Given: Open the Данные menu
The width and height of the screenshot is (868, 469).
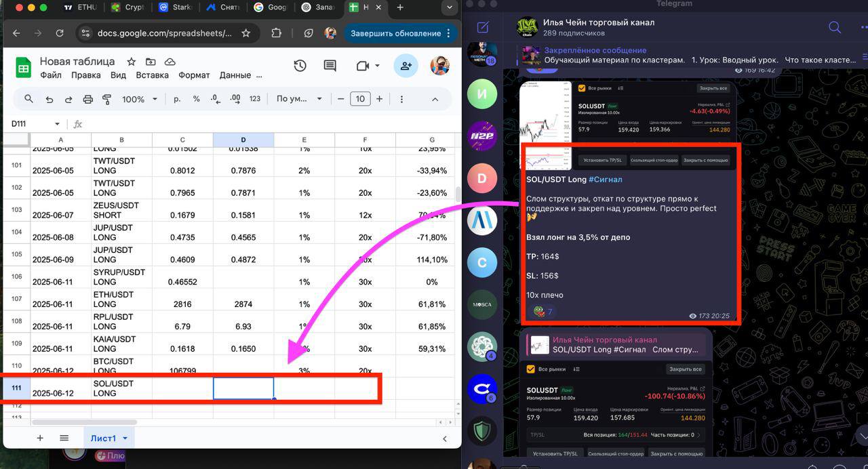Looking at the screenshot, I should click(x=235, y=75).
